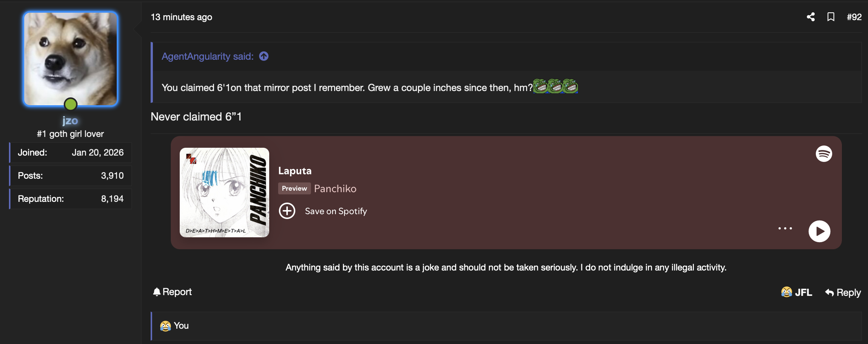Click 'Never claimed 6”1' post text
This screenshot has width=868, height=344.
point(196,117)
